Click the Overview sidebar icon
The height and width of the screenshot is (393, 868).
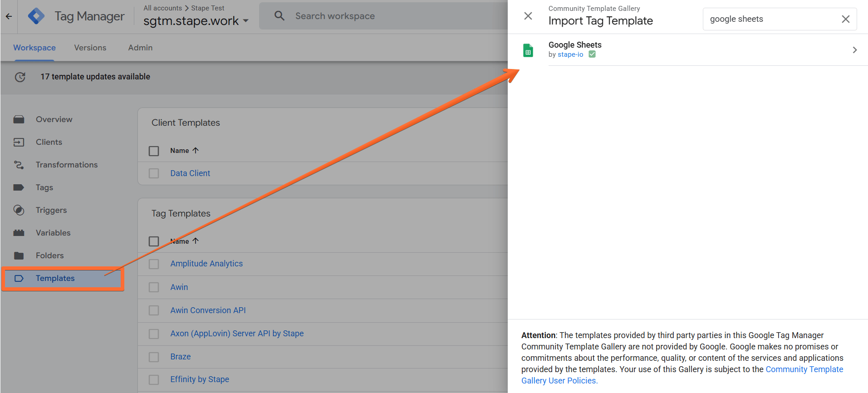(x=19, y=119)
